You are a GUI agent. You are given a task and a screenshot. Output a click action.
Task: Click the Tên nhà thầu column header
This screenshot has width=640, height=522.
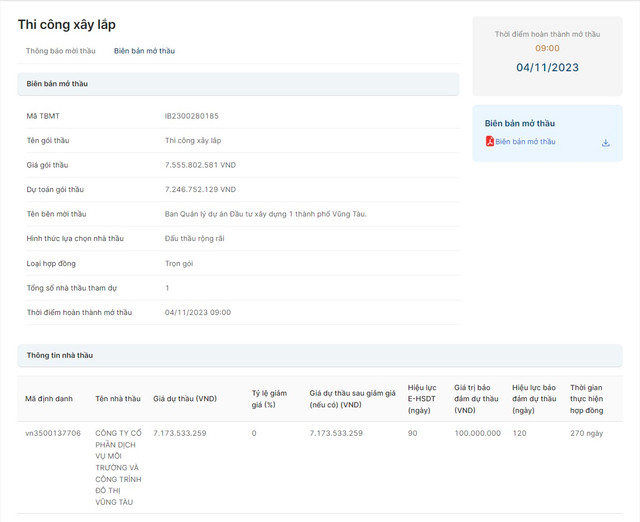coord(118,398)
